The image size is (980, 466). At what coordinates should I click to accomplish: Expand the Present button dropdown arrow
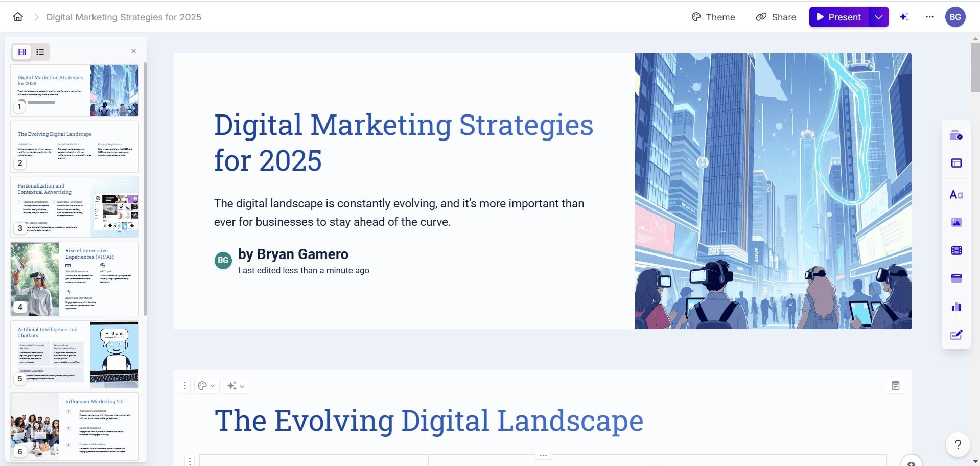(x=878, y=17)
